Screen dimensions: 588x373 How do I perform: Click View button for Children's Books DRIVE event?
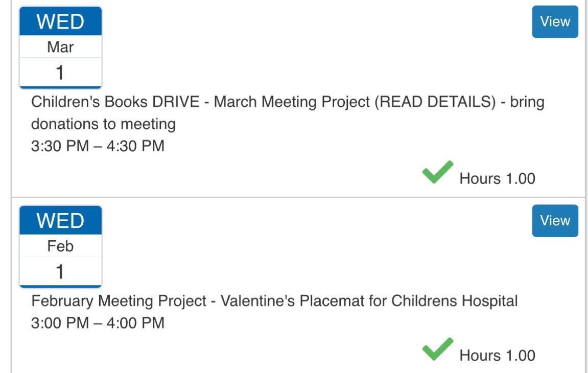point(555,21)
